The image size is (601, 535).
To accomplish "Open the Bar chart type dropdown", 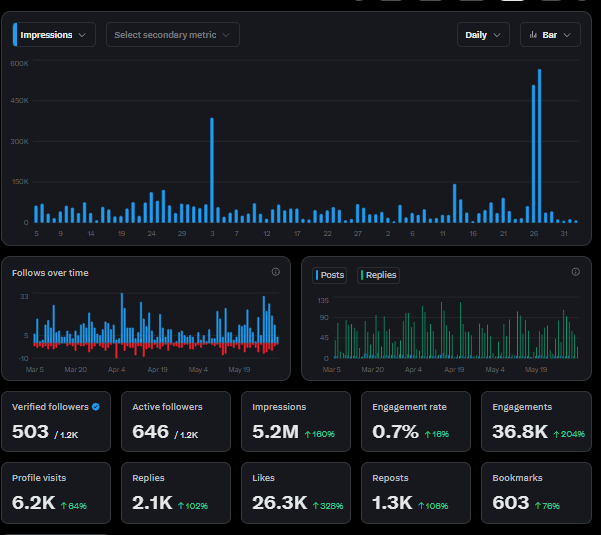I will (x=550, y=35).
